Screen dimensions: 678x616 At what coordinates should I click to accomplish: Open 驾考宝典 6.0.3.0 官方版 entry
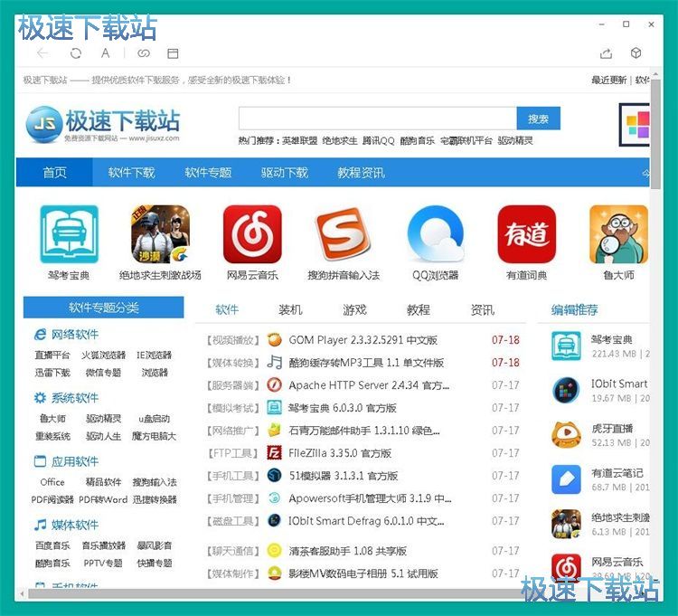tap(343, 407)
